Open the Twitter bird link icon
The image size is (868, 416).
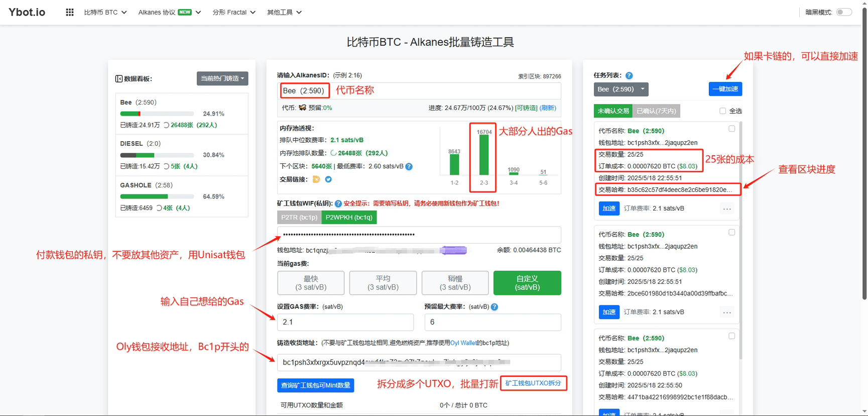pyautogui.click(x=328, y=179)
